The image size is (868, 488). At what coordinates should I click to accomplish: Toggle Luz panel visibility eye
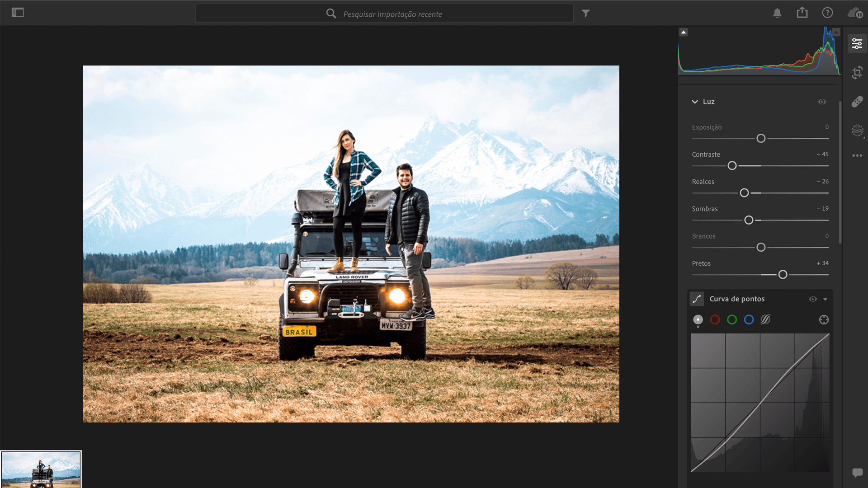pos(822,102)
